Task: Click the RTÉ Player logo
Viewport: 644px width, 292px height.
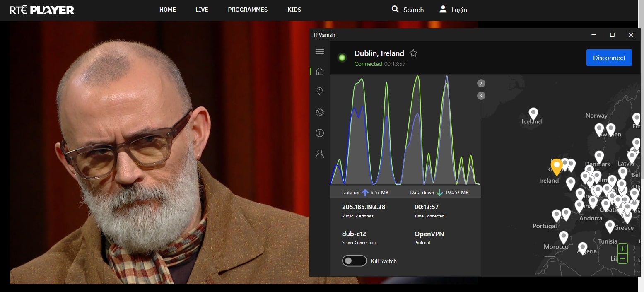Action: [x=42, y=10]
